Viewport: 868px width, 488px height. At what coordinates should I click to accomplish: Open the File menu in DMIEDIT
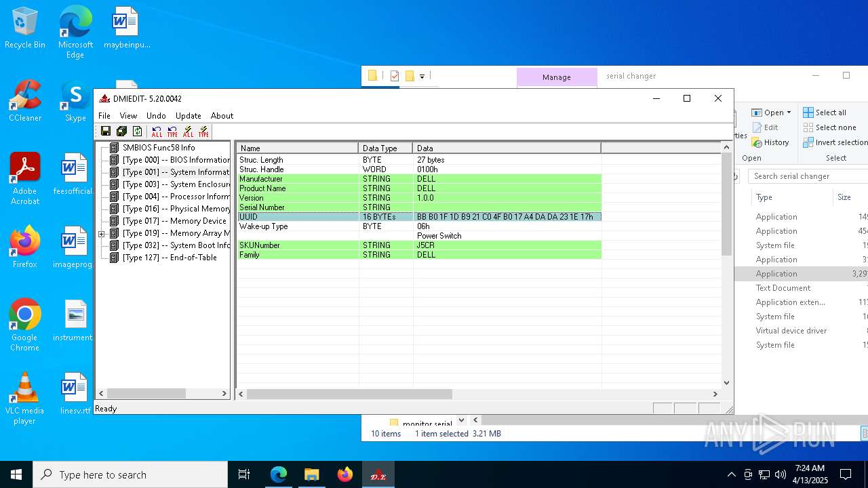(x=104, y=116)
